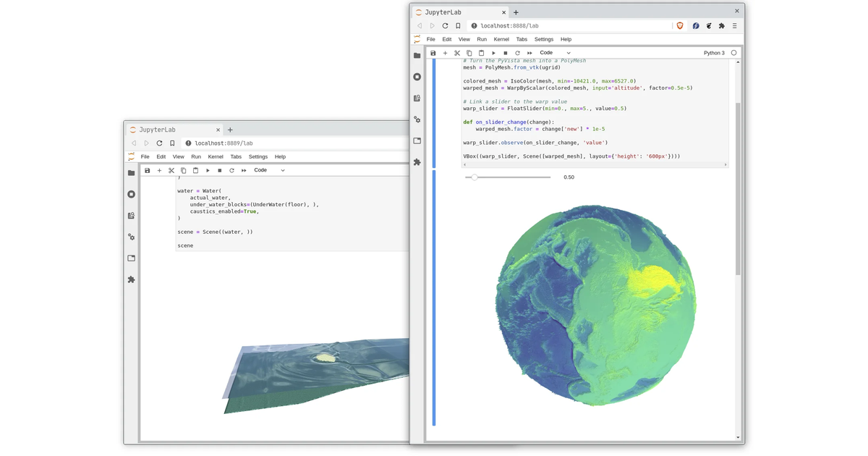Cut selected cell in the localhost:8889 notebook toolbar
Viewport: 868px width, 456px height.
[x=171, y=170]
